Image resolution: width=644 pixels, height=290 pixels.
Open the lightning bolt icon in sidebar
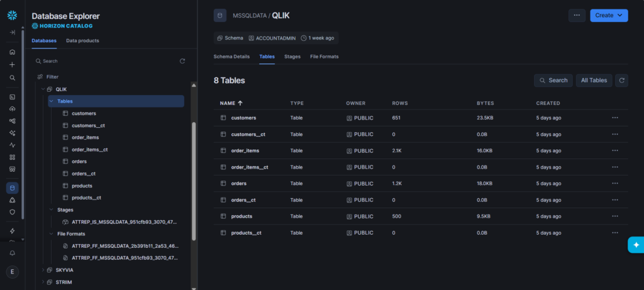coord(13,231)
